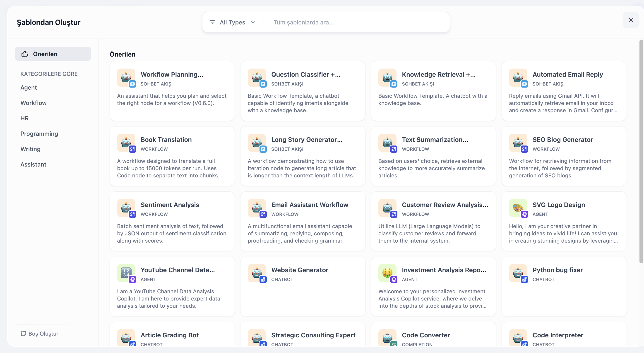Select the Agent category
The image size is (644, 353).
click(x=29, y=87)
